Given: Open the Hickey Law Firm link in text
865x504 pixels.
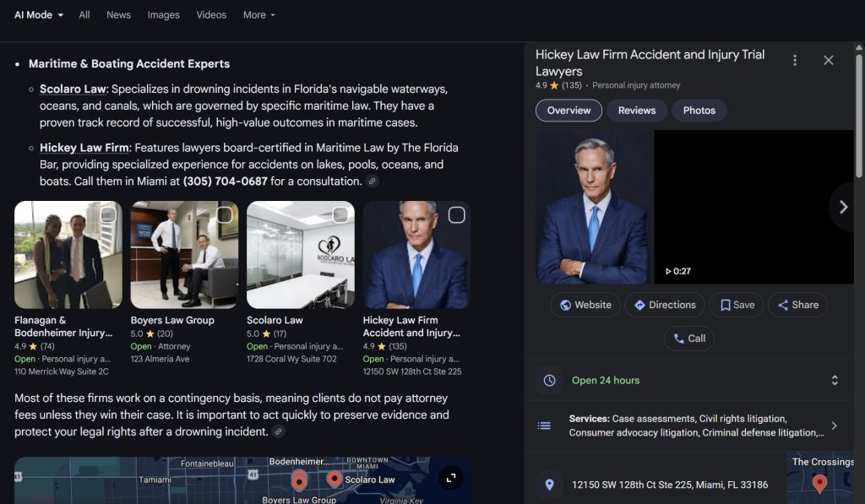Looking at the screenshot, I should [x=84, y=148].
